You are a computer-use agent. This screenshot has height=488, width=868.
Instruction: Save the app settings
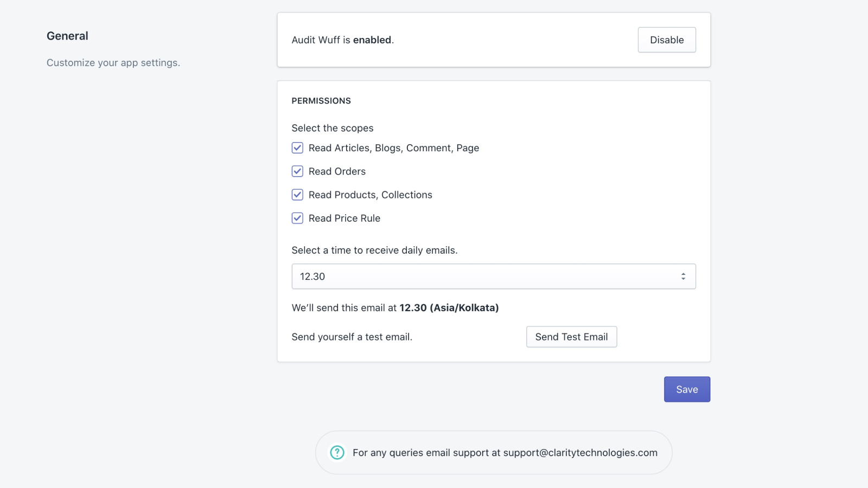[687, 389]
